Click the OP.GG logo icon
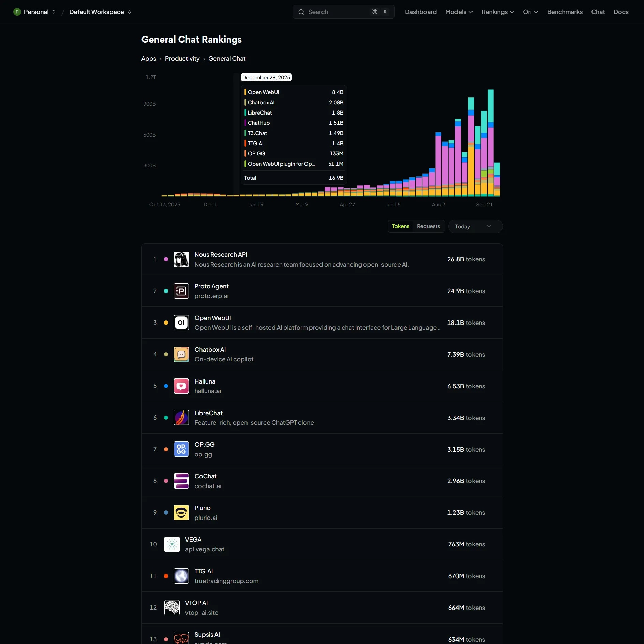Viewport: 644px width, 644px height. [181, 449]
